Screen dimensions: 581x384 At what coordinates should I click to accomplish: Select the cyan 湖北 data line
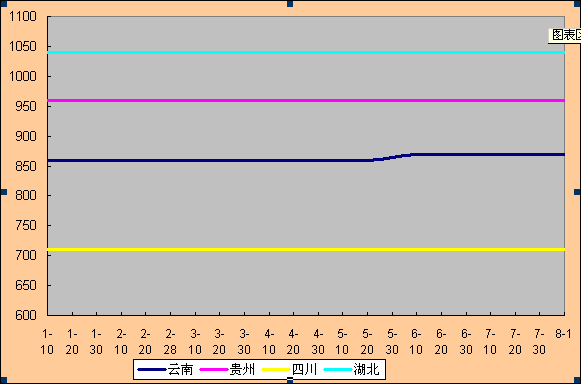tap(306, 53)
